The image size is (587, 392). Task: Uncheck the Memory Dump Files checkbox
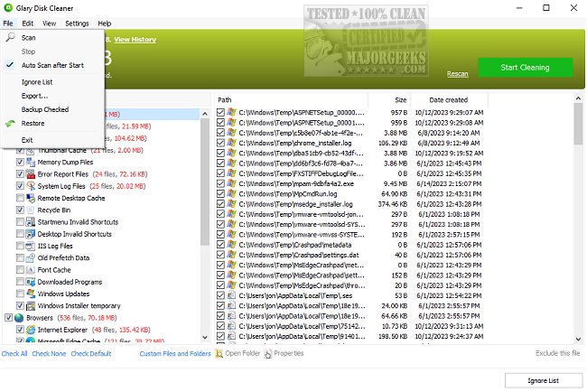click(x=20, y=162)
